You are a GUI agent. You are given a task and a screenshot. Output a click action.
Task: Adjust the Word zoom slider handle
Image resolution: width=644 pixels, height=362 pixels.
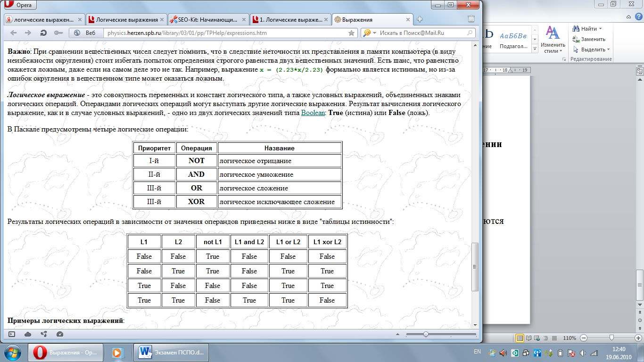(611, 338)
